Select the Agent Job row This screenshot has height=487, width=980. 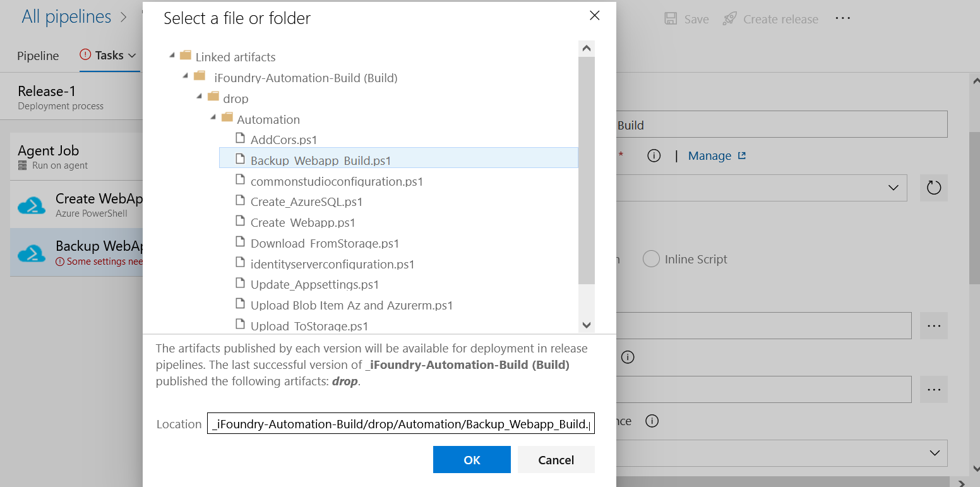(76, 157)
